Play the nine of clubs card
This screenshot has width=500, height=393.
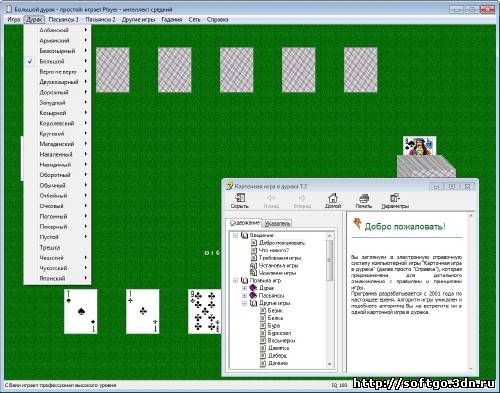click(x=205, y=312)
